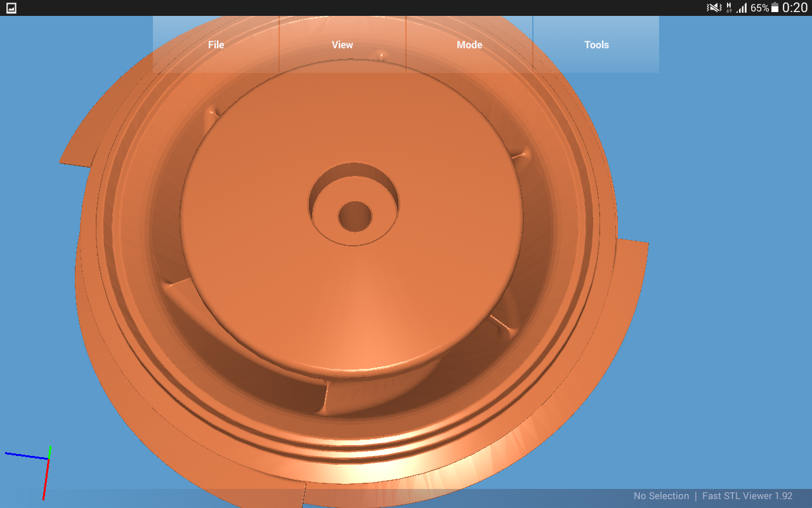Open the File menu
Screen dimensions: 812x508
pyautogui.click(x=216, y=44)
